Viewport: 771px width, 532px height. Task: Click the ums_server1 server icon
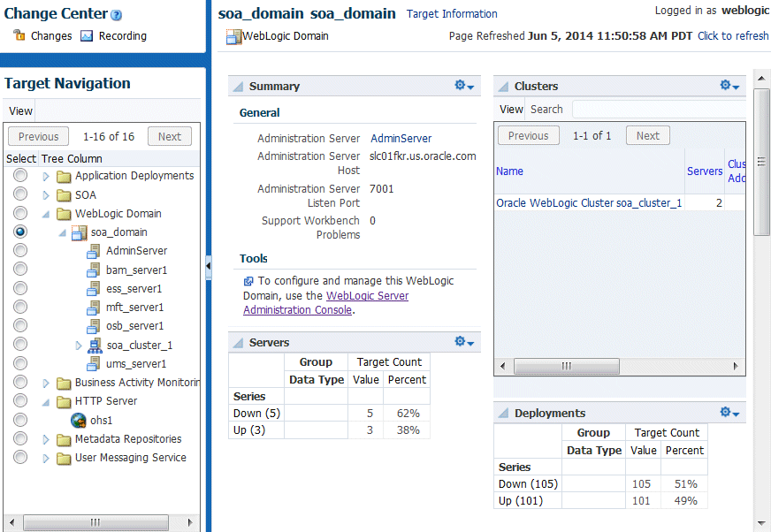[94, 364]
